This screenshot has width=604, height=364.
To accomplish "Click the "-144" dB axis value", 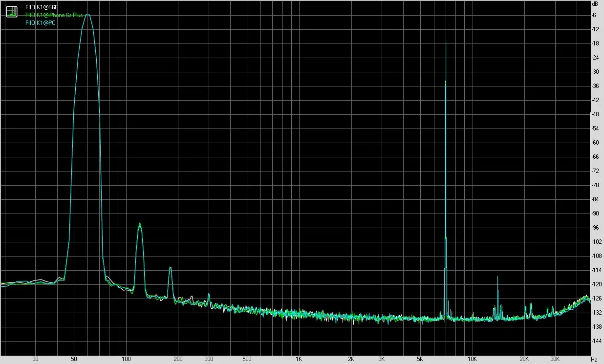I will point(597,341).
